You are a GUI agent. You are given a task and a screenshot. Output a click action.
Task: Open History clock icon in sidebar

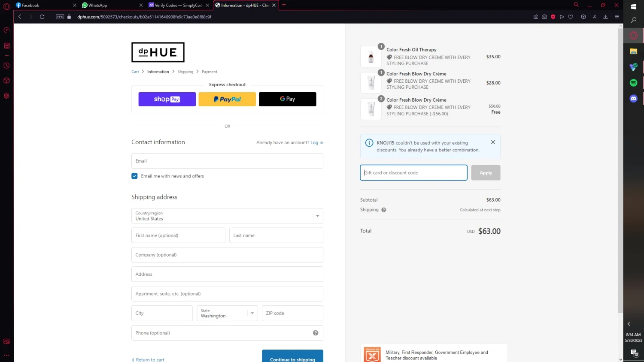[x=6, y=66]
